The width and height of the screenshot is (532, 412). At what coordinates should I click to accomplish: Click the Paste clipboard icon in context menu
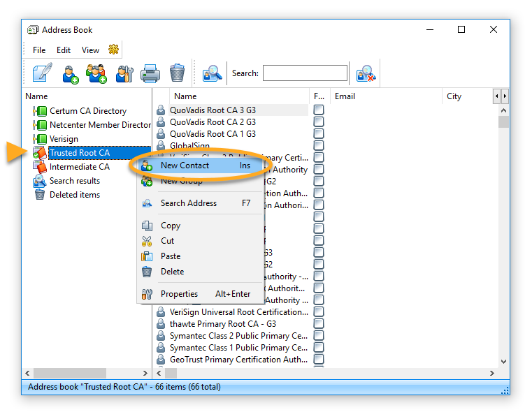tap(147, 256)
